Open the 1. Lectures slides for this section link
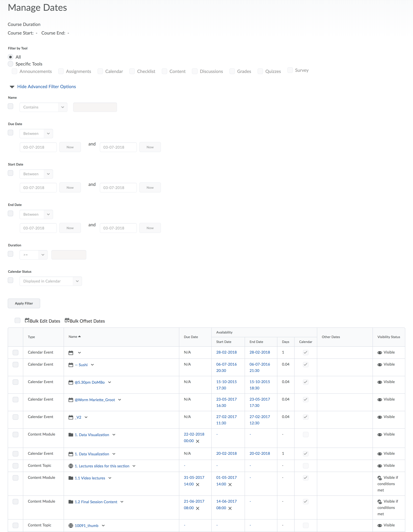Image resolution: width=413 pixels, height=532 pixels. 102,466
